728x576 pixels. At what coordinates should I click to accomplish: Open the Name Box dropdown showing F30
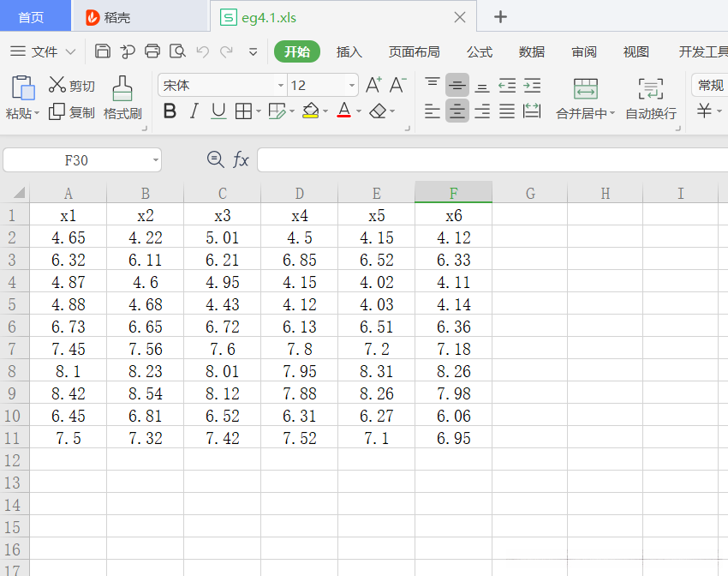(x=155, y=160)
